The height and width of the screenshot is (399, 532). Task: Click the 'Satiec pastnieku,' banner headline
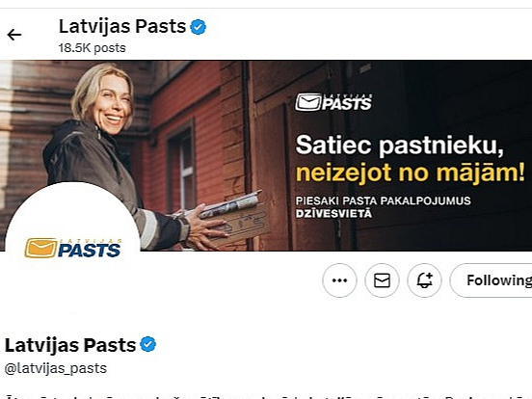[400, 146]
